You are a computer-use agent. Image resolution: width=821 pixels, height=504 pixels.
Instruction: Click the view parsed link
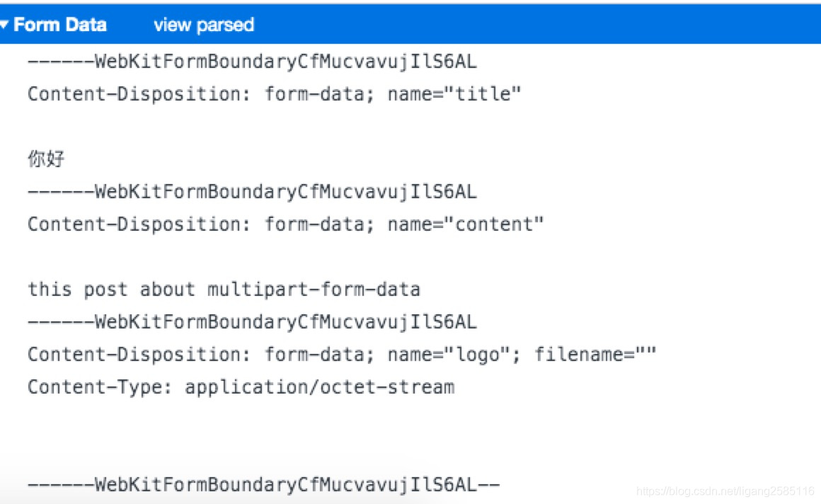pos(202,25)
